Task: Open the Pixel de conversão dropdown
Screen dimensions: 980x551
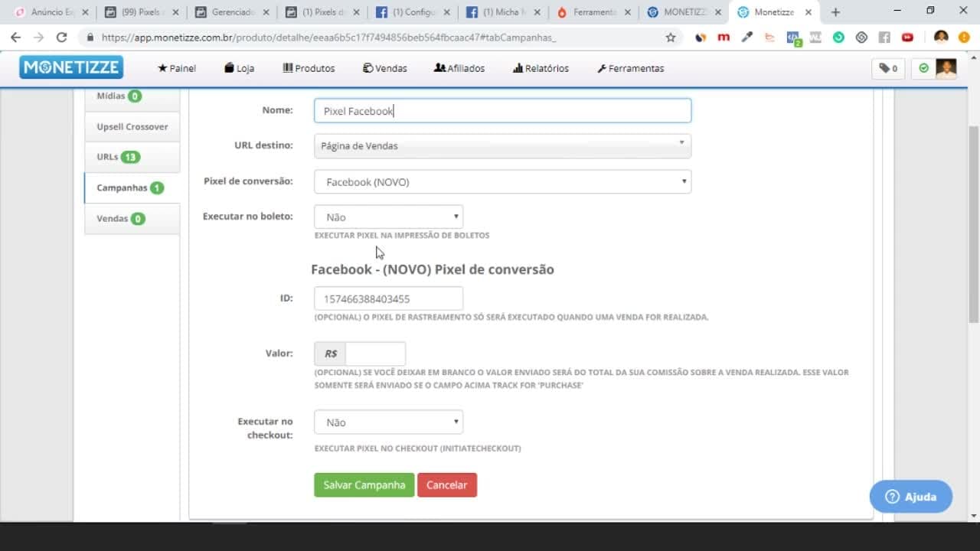Action: tap(502, 182)
